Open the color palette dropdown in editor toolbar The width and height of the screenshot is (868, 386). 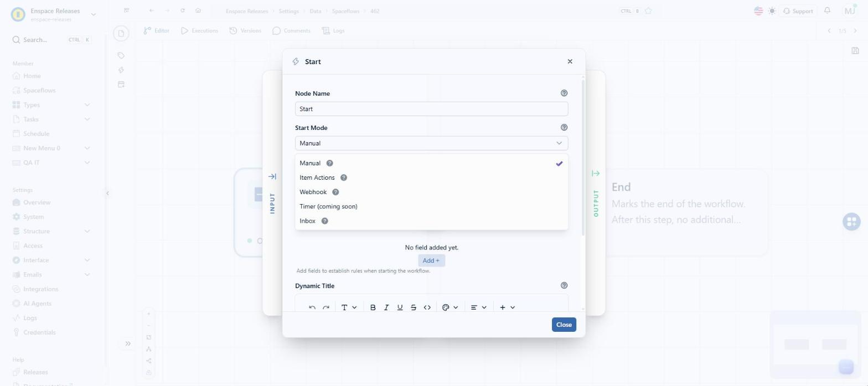pos(450,307)
